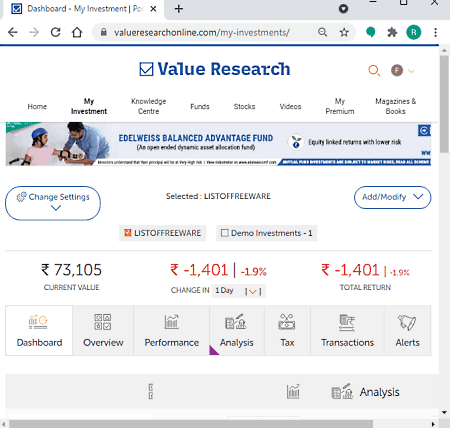Open Add/Modify dropdown

click(x=392, y=197)
